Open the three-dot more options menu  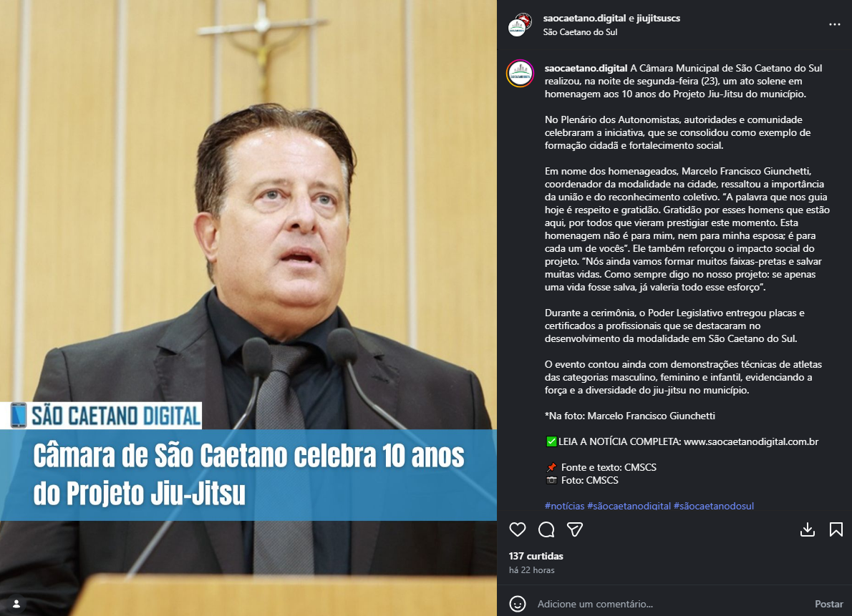835,24
